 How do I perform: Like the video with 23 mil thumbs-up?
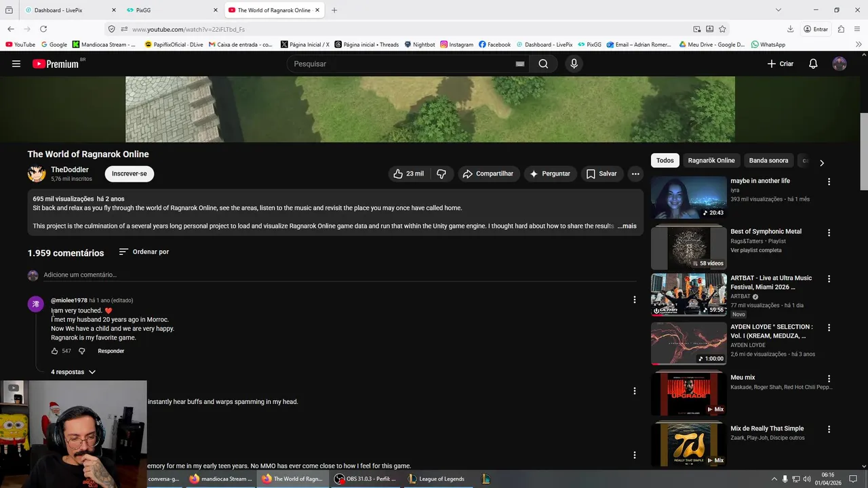tap(408, 174)
